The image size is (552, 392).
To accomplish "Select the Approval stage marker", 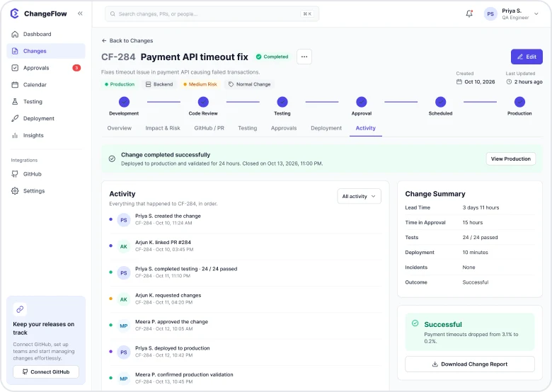I will (362, 102).
